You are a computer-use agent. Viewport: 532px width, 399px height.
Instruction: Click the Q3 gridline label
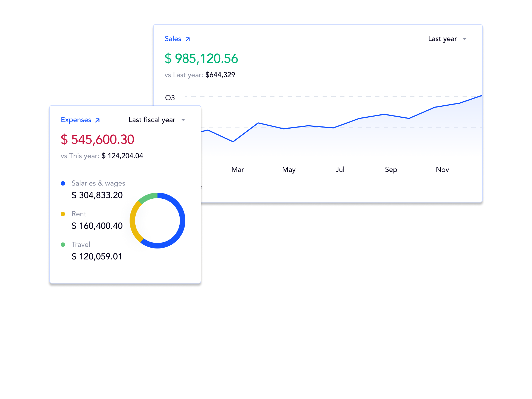(170, 98)
